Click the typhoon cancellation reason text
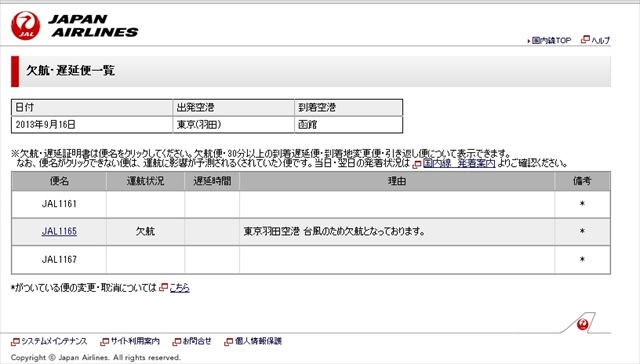The width and height of the screenshot is (640, 364). coord(334,231)
